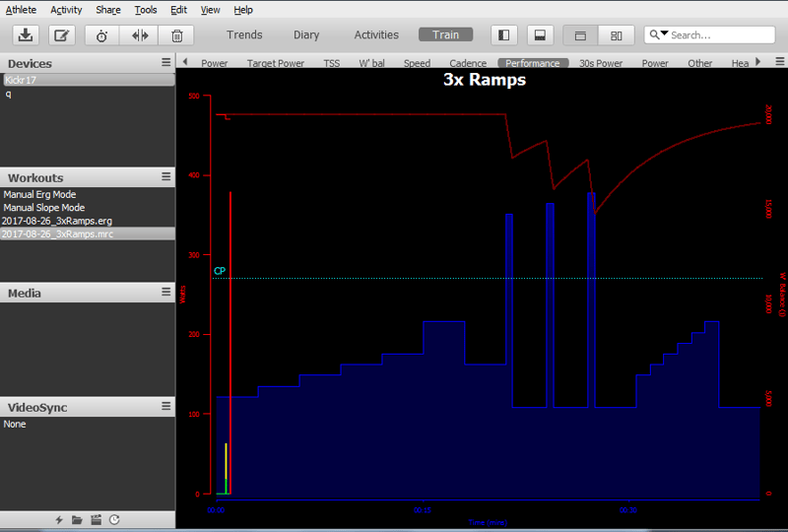Open the Devices panel menu
Screen dimensions: 788x532
coord(165,62)
